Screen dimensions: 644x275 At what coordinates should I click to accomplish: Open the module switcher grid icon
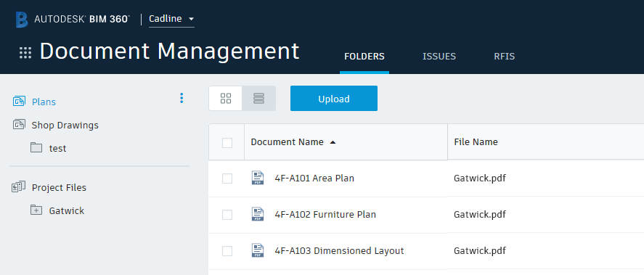pos(25,53)
